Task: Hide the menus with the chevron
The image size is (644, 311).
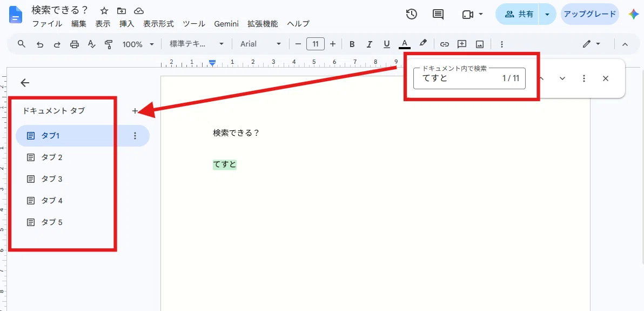Action: tap(625, 44)
